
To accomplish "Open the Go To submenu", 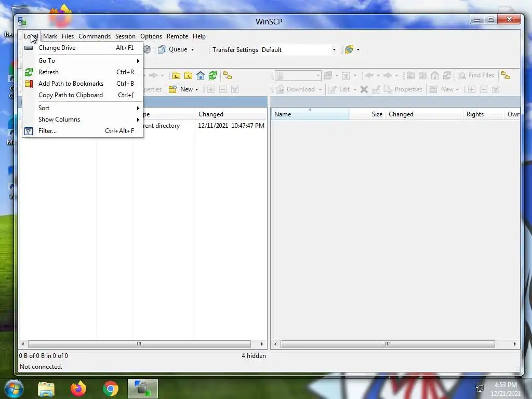I will (83, 61).
